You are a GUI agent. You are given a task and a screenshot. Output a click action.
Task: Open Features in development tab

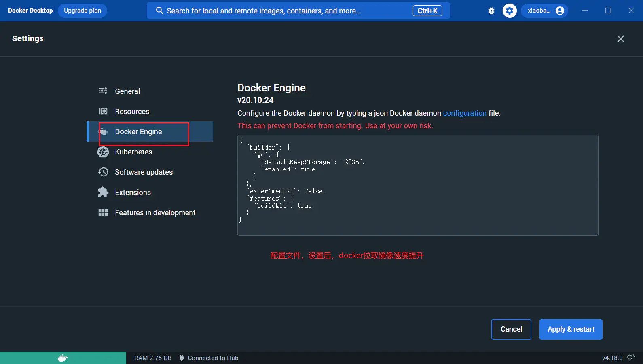(x=150, y=212)
